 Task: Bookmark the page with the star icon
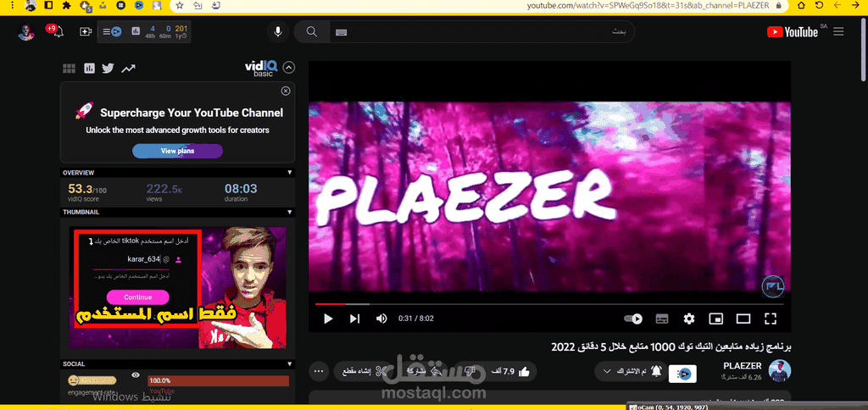pyautogui.click(x=180, y=6)
